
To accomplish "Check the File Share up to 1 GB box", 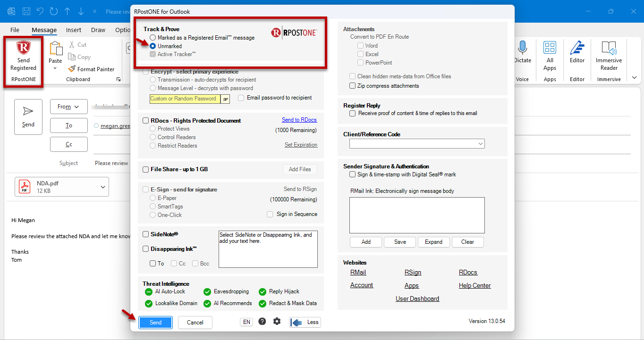I will tap(146, 169).
